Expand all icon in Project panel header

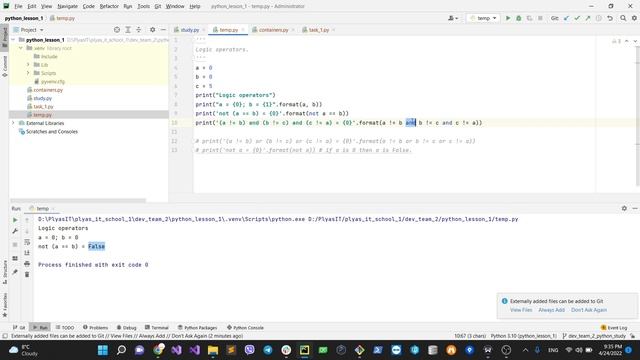click(x=128, y=30)
